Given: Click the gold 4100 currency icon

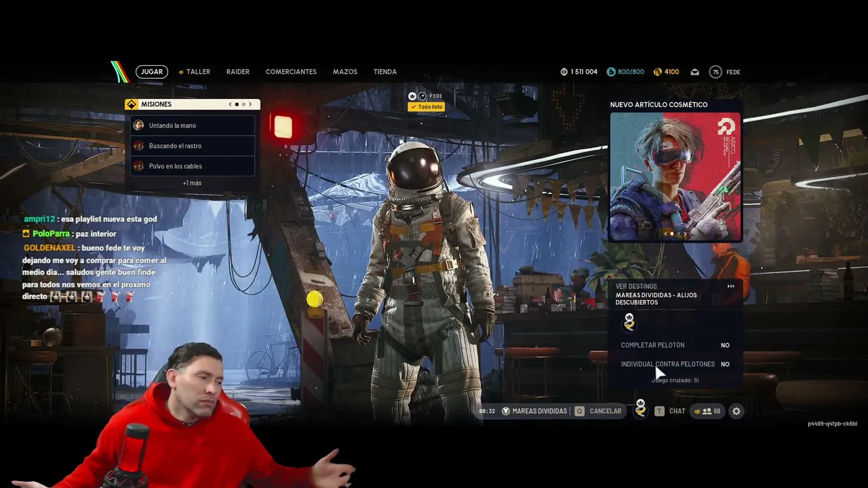Looking at the screenshot, I should click(x=657, y=72).
